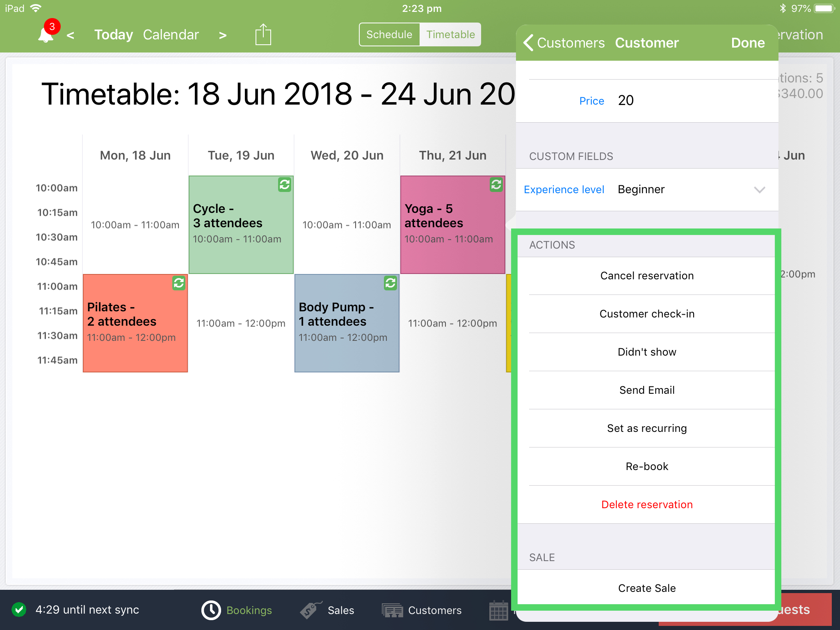The width and height of the screenshot is (840, 630).
Task: Switch to Timetable view
Action: click(450, 34)
